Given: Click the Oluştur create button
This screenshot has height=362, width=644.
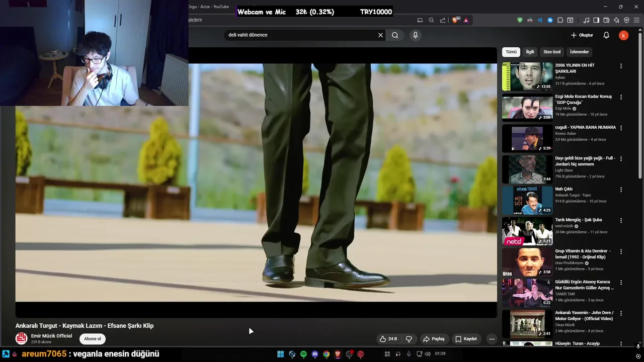Looking at the screenshot, I should click(582, 35).
